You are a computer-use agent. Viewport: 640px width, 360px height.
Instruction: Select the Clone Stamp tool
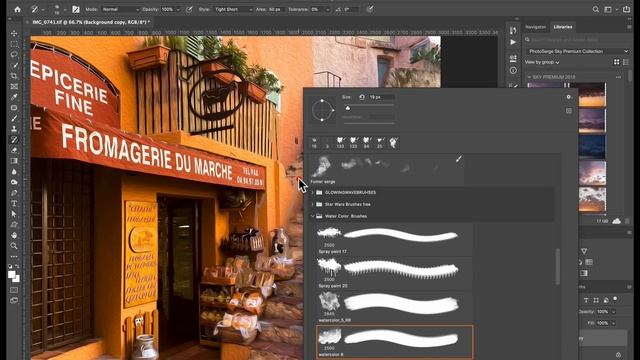tap(14, 129)
